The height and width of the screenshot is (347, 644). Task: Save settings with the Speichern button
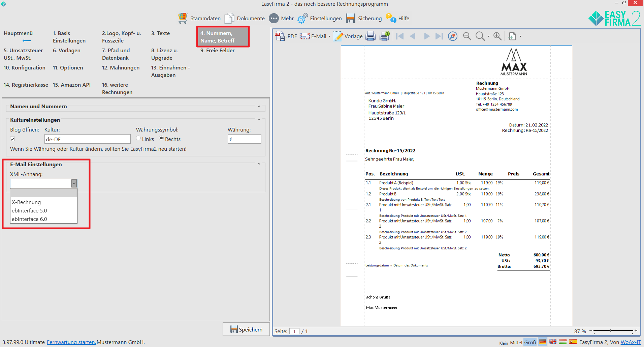(246, 329)
